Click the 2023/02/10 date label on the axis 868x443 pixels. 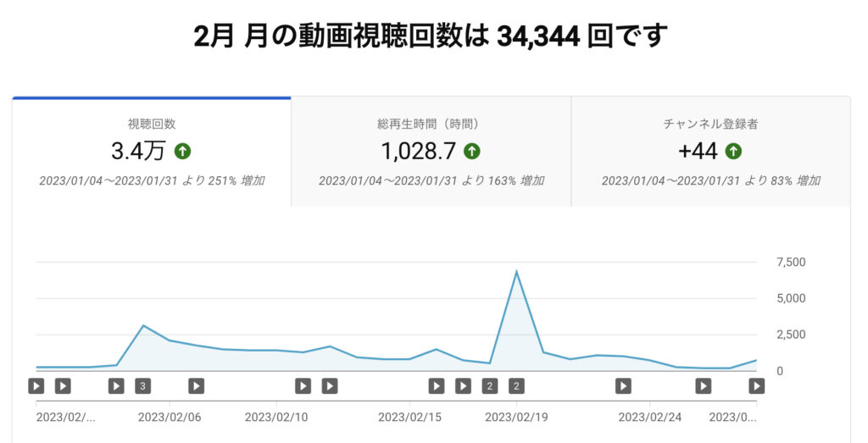tap(276, 417)
